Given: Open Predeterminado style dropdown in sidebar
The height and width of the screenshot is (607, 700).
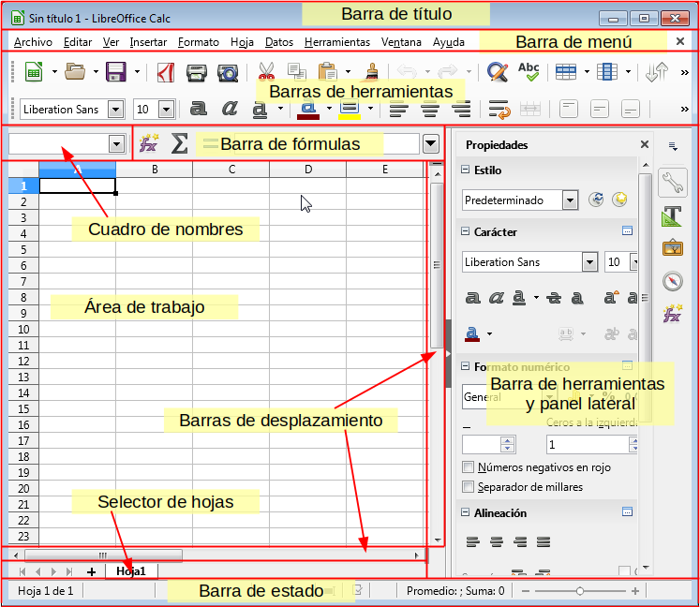Looking at the screenshot, I should (570, 200).
